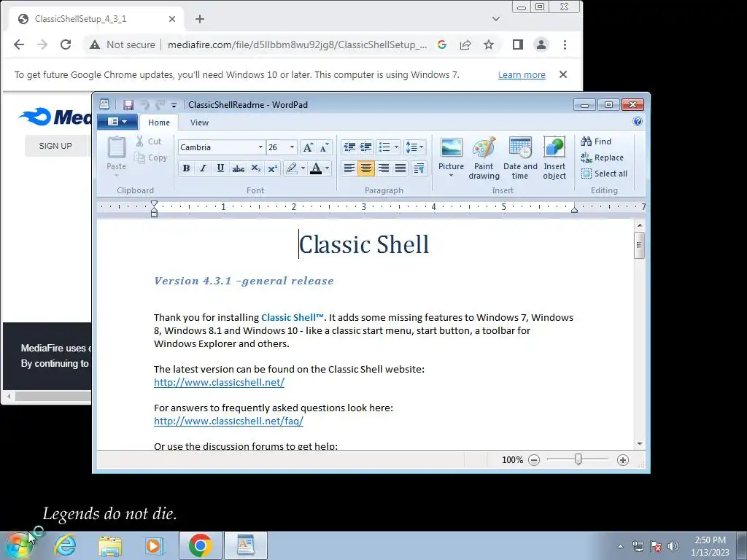747x560 pixels.
Task: Open the WordPad application menu button
Action: (117, 122)
